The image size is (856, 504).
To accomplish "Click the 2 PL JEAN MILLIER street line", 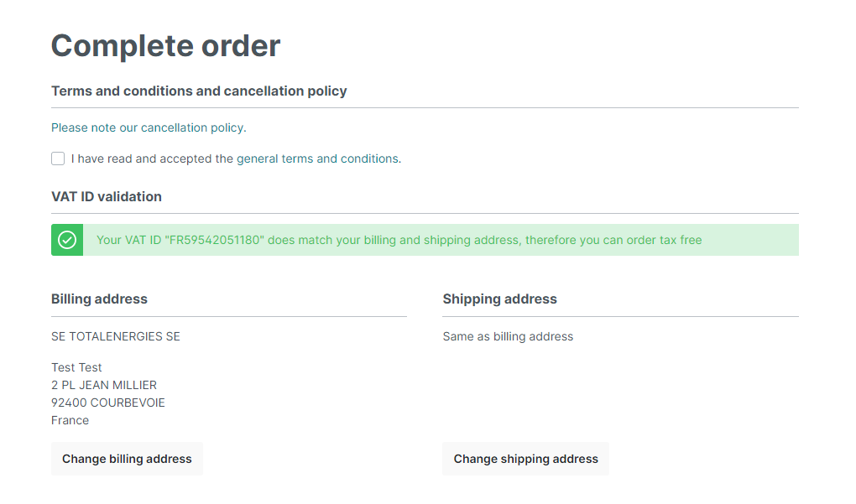I will point(104,385).
